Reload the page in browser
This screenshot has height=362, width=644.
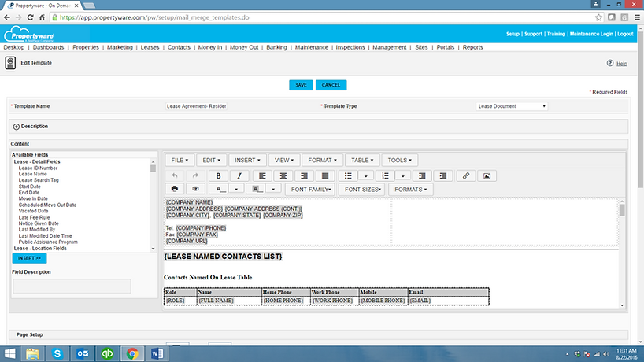coord(30,17)
